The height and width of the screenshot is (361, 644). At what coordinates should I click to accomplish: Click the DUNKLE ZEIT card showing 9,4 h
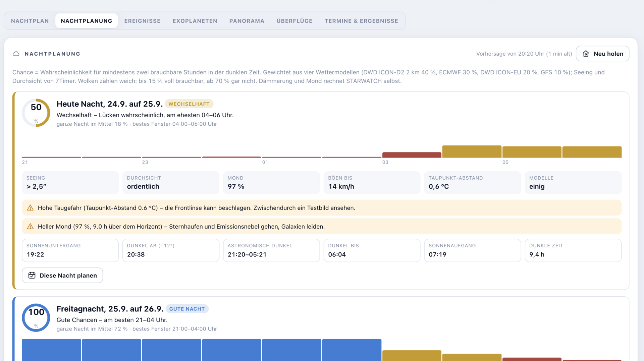pyautogui.click(x=573, y=250)
